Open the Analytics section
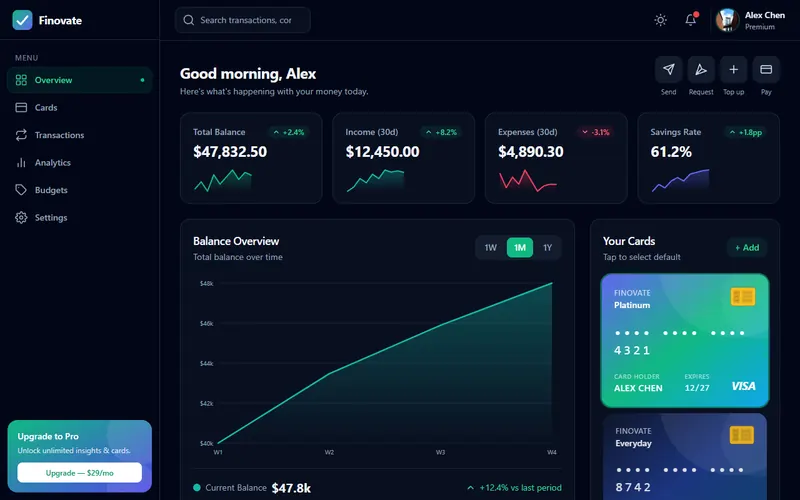The image size is (800, 500). [x=80, y=163]
